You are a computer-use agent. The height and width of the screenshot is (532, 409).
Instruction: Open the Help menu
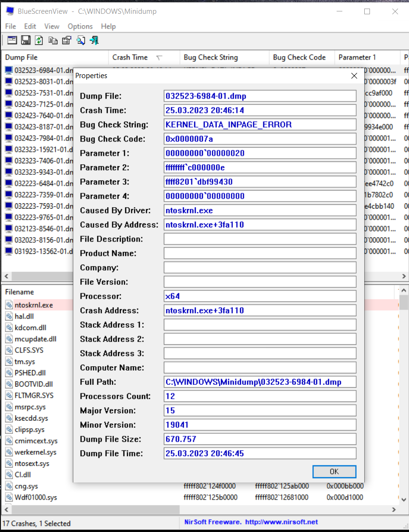(108, 26)
